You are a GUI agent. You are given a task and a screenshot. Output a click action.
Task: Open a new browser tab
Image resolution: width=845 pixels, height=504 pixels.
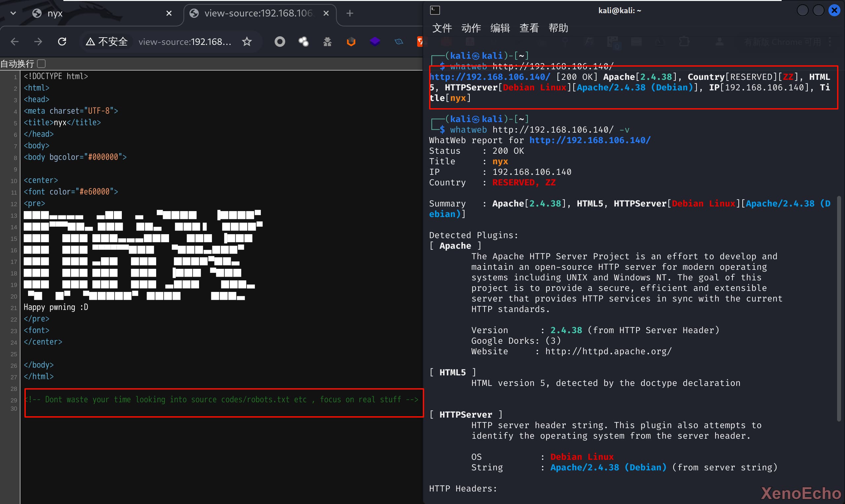(350, 13)
